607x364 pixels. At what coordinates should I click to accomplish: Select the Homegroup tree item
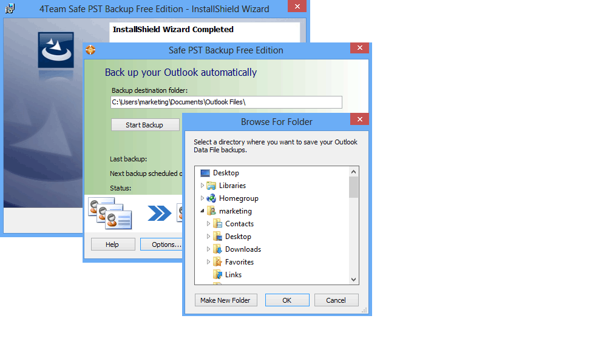pos(239,198)
